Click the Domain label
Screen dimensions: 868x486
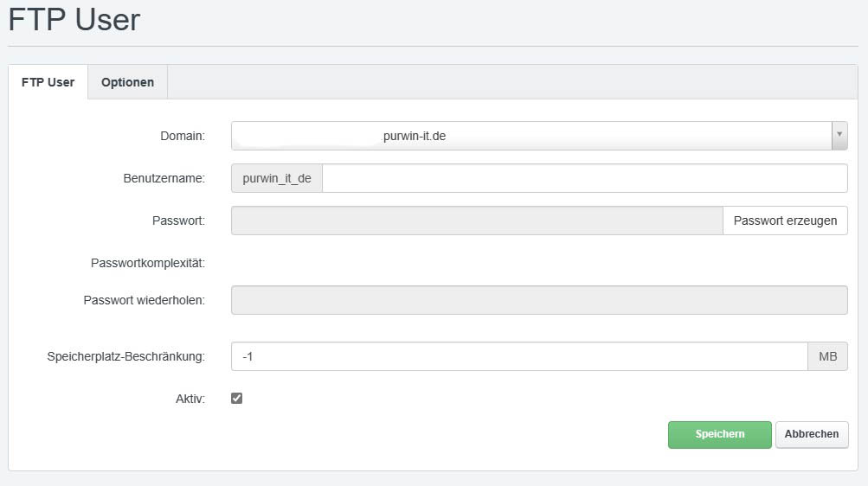click(183, 136)
